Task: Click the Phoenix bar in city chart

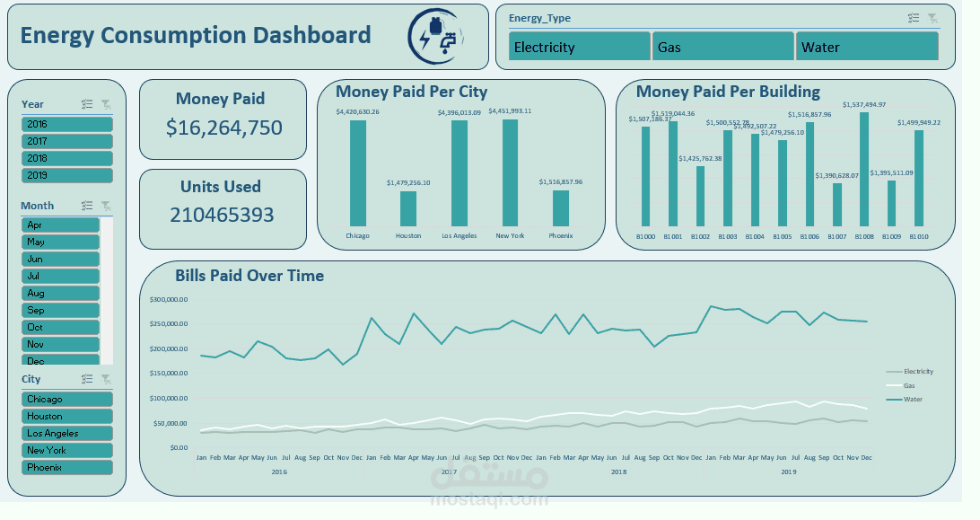Action: tap(561, 208)
